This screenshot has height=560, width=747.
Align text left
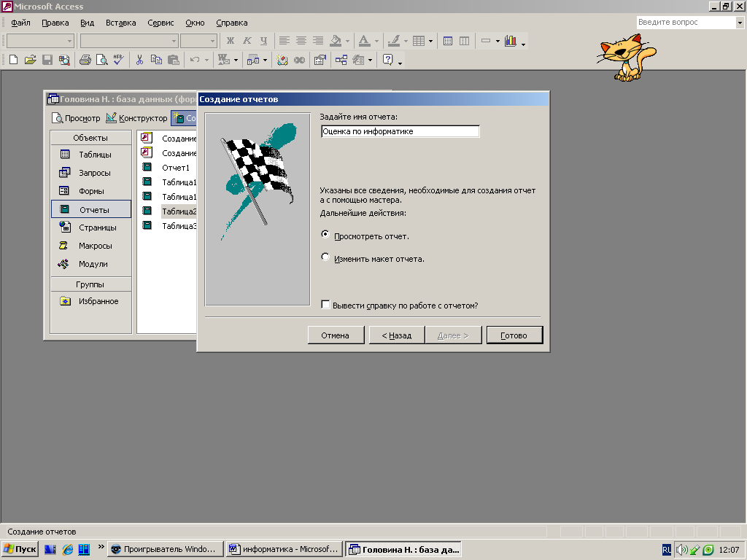coord(285,41)
